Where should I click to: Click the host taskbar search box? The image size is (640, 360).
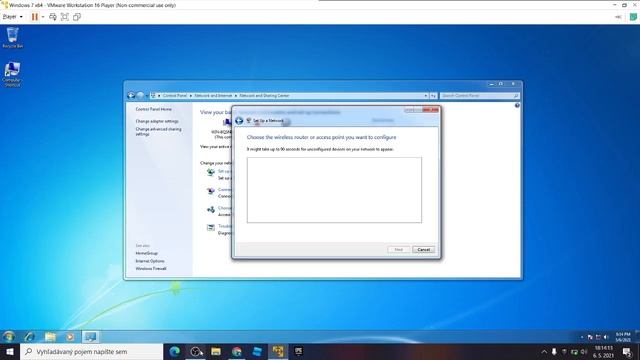(91, 351)
